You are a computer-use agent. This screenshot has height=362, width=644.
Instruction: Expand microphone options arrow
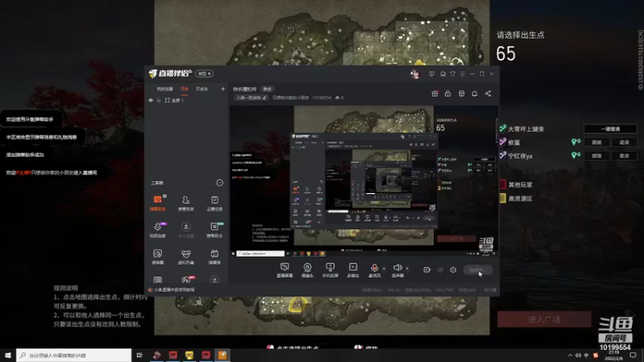pyautogui.click(x=384, y=269)
